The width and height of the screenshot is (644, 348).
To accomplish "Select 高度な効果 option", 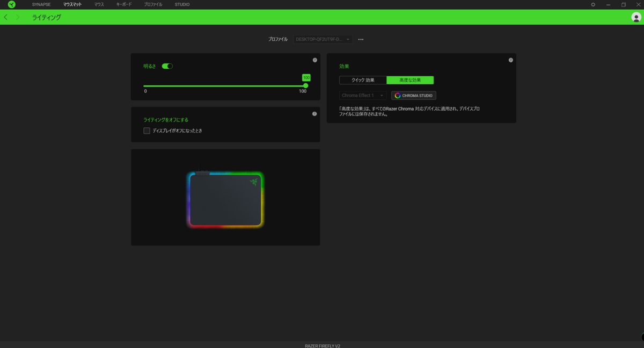I will [x=410, y=80].
